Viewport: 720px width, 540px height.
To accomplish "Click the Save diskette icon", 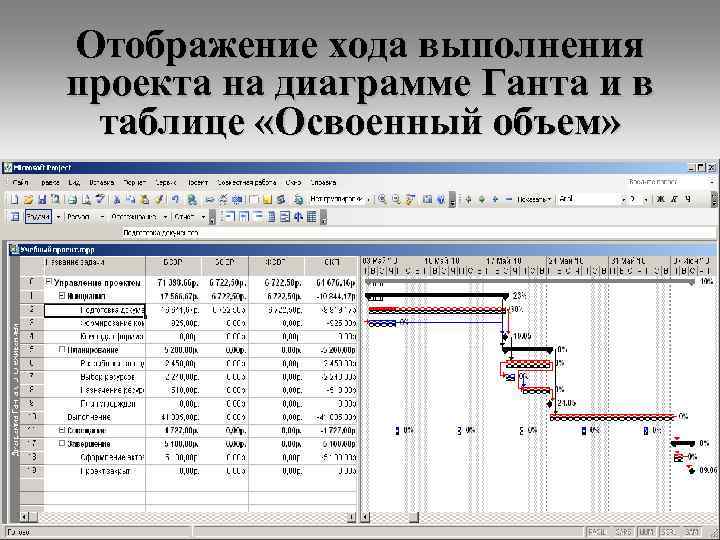I will click(x=42, y=199).
